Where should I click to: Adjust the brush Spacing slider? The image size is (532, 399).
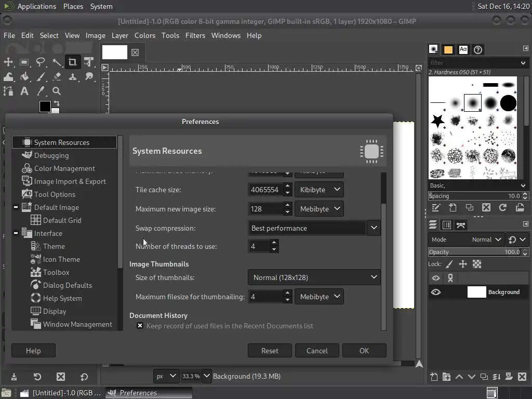pos(475,196)
